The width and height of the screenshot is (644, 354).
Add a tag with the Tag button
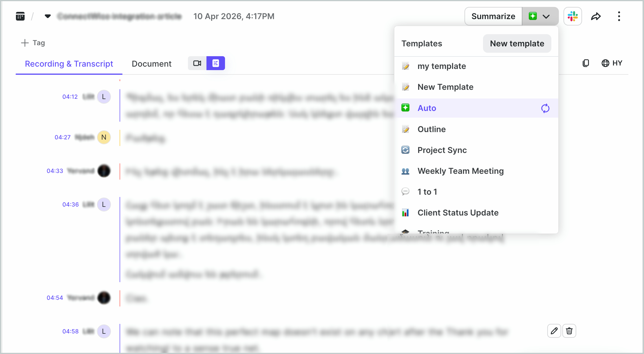click(33, 43)
